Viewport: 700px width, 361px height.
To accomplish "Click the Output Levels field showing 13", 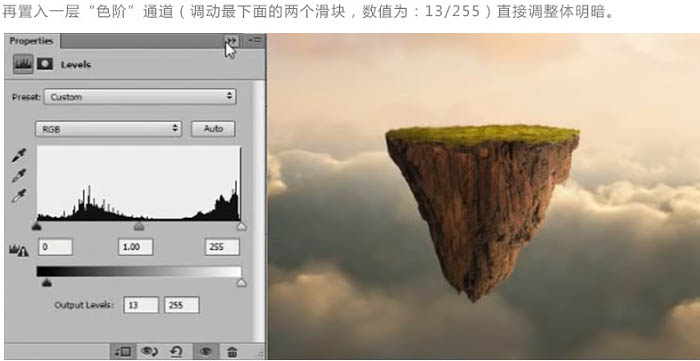I will click(141, 305).
